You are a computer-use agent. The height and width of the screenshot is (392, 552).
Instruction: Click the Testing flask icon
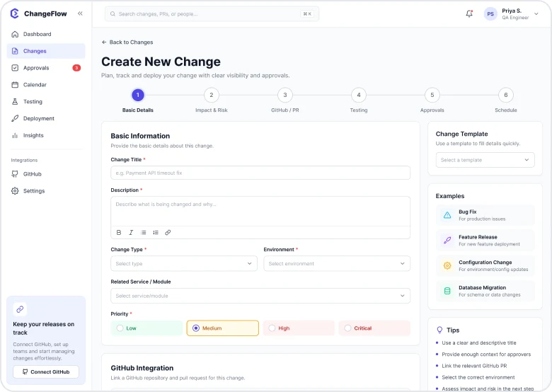click(x=15, y=102)
